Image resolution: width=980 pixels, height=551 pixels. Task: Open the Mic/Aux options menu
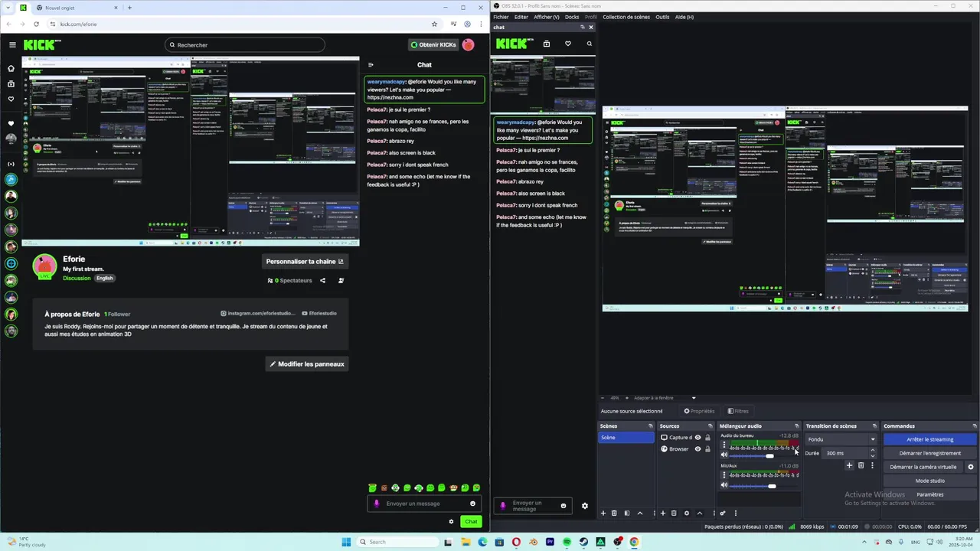[x=724, y=474]
